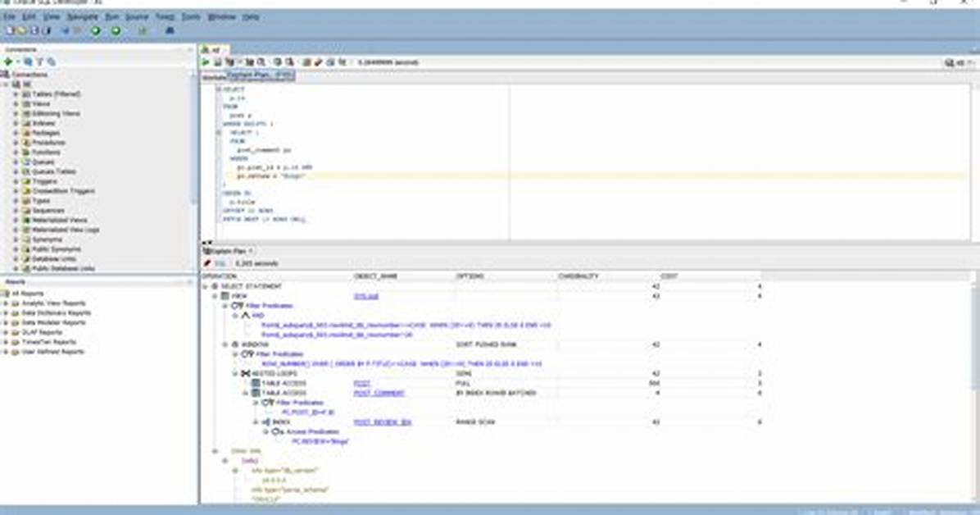Click the Autotrace icon in the worksheet toolbar
980x515 pixels.
tap(249, 62)
